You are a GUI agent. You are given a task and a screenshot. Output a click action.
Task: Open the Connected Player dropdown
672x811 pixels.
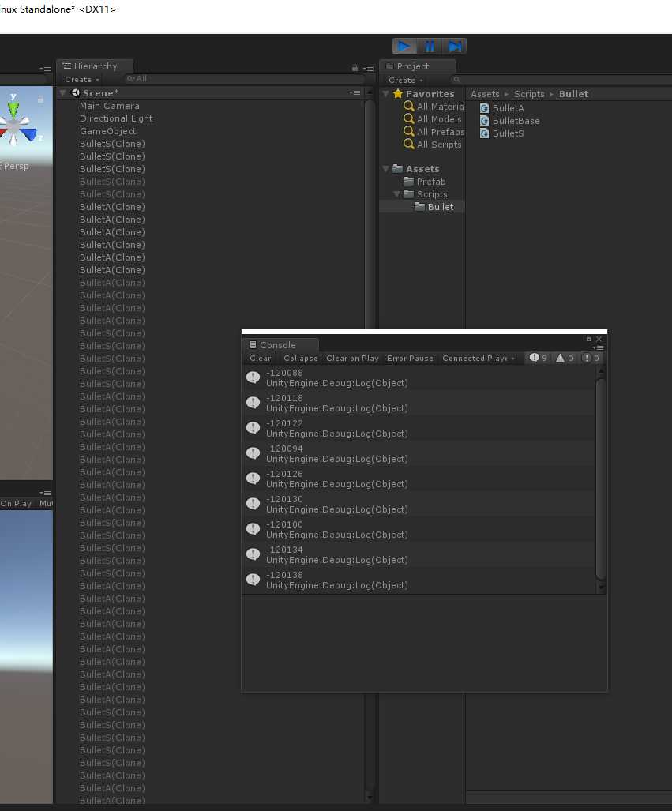pyautogui.click(x=478, y=359)
